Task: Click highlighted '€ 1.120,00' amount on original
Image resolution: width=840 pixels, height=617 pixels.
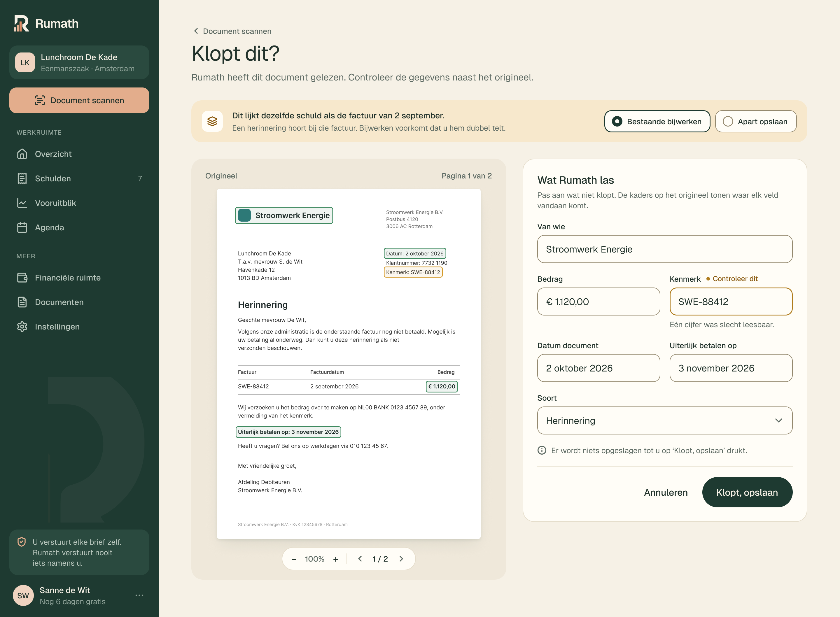Action: [x=442, y=387]
